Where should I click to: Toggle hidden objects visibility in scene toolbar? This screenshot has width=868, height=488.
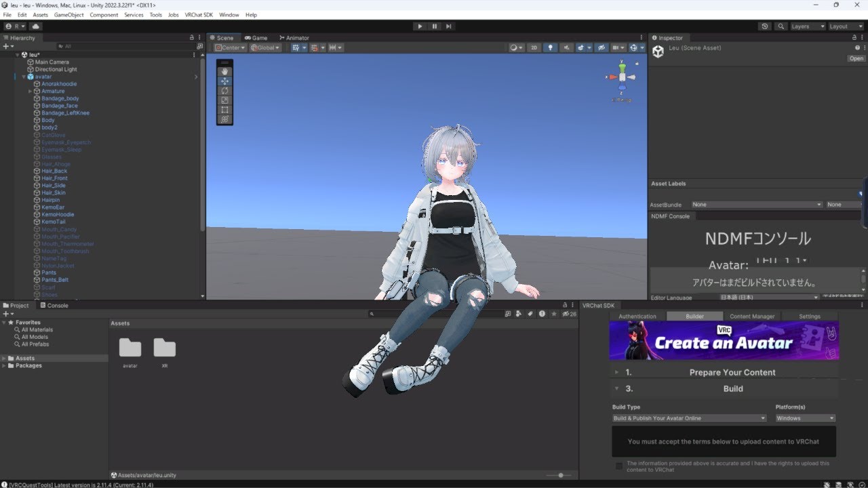point(601,47)
